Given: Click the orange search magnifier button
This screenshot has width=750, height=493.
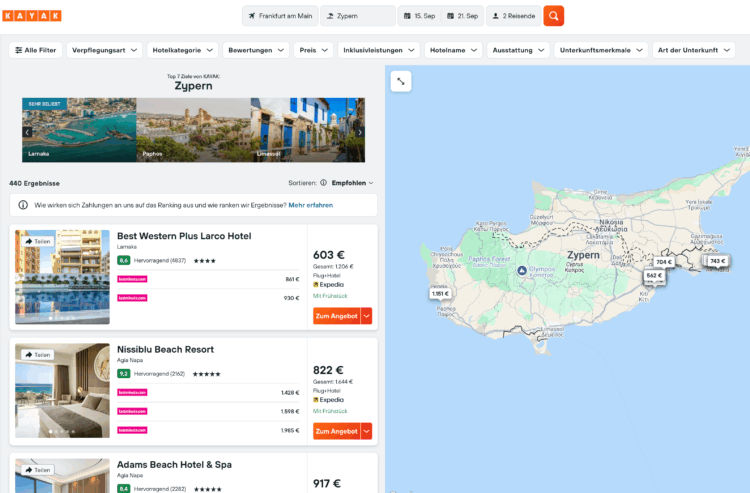Looking at the screenshot, I should [553, 16].
